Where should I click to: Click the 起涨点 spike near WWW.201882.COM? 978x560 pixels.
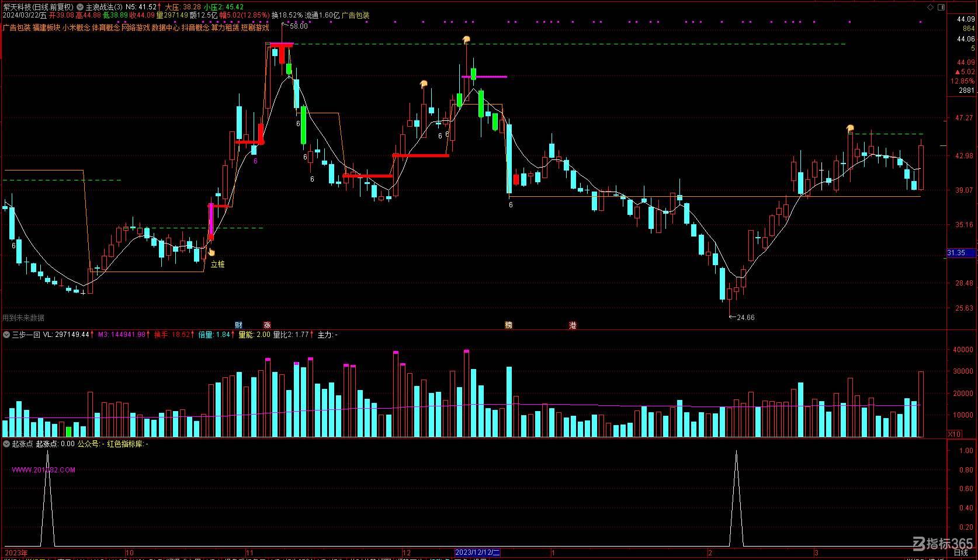point(48,498)
